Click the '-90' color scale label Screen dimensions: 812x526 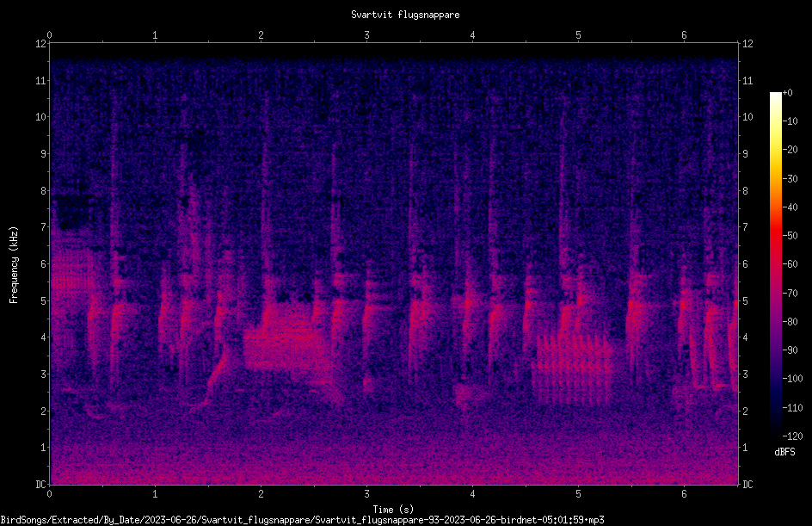[790, 350]
